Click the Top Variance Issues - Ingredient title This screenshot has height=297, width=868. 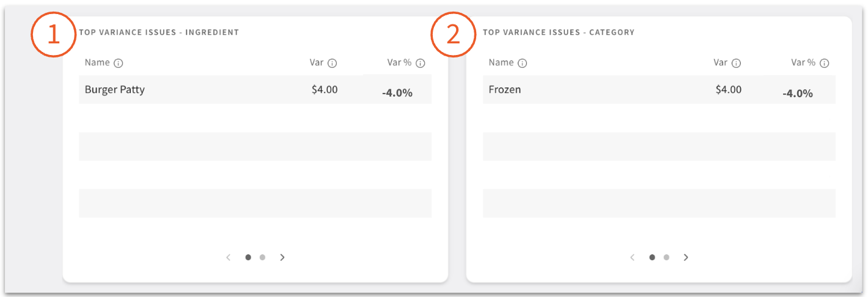click(159, 32)
